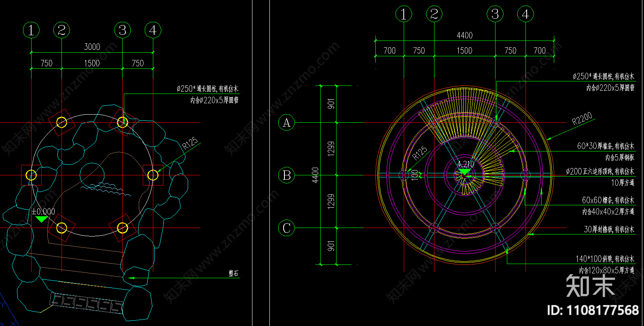
Task: Select grid bubble C in roof plan
Action: pyautogui.click(x=286, y=228)
